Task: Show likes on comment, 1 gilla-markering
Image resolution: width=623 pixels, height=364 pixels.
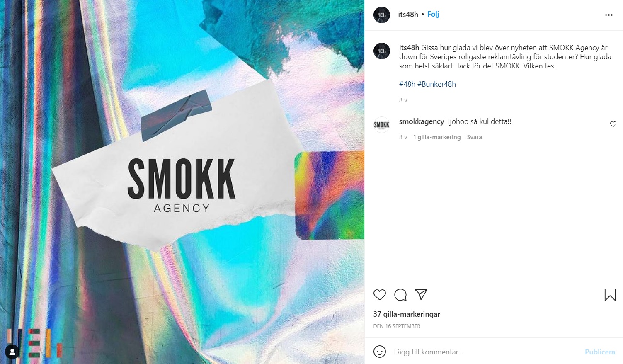Action: [437, 137]
